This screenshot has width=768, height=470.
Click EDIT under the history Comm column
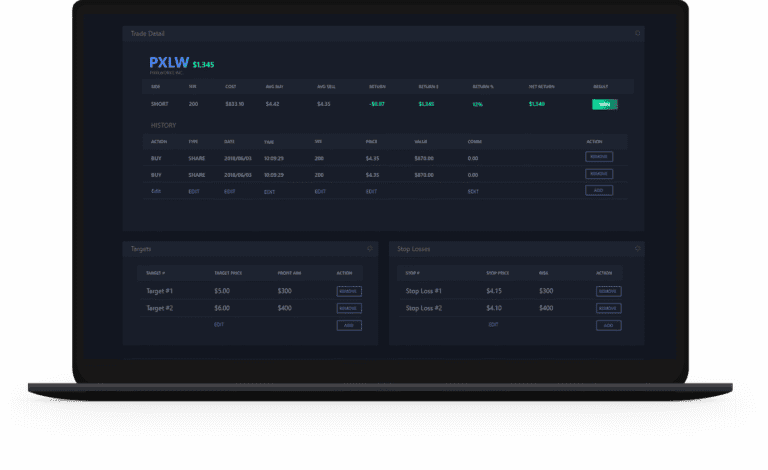pos(473,192)
